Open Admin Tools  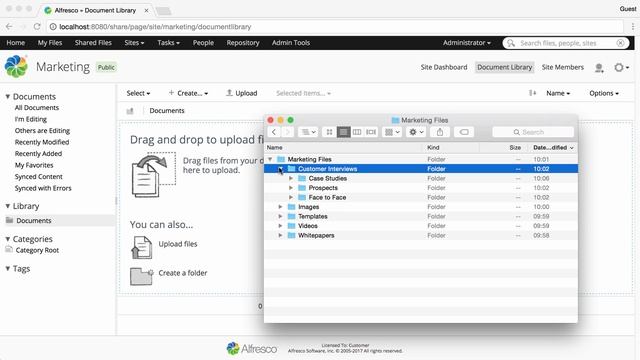point(291,42)
